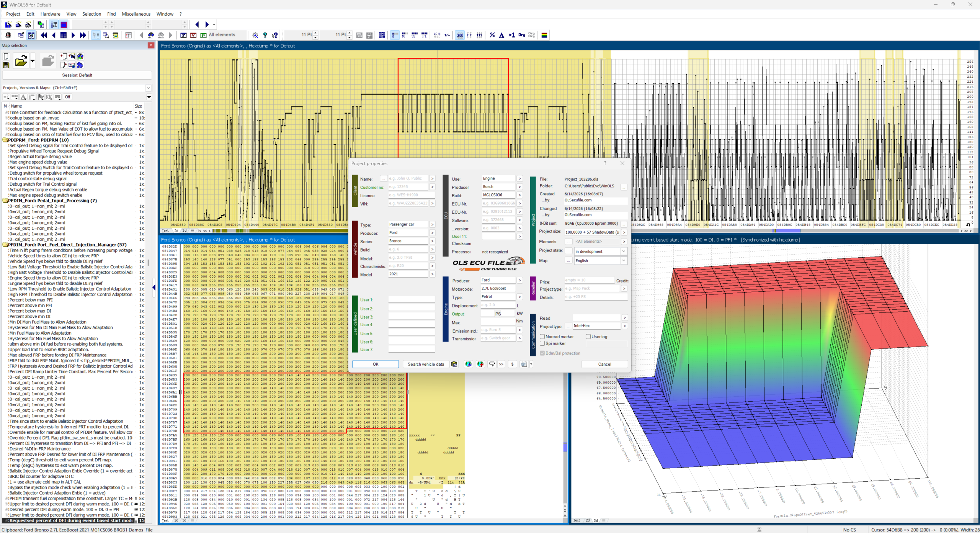Enable the Noread marker checkbox

click(542, 337)
